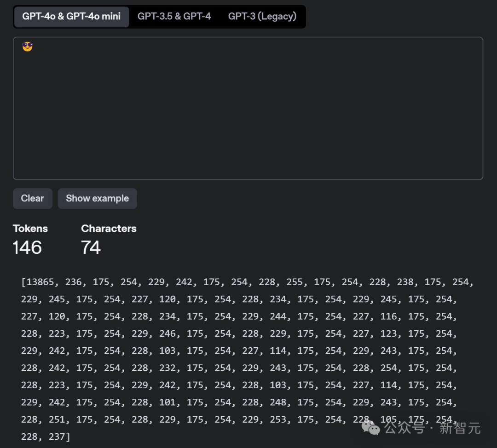Click the sunglasses emoji in the text box
497x448 pixels.
[x=27, y=46]
